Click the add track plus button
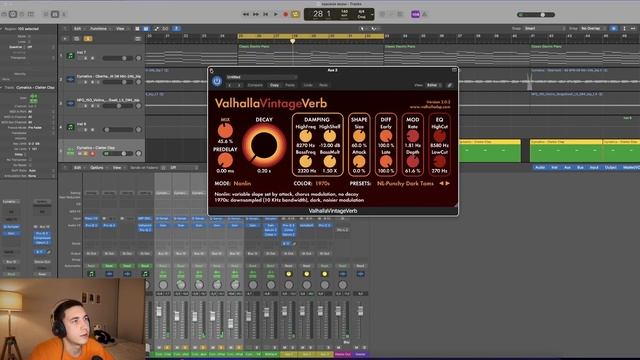 [65, 38]
